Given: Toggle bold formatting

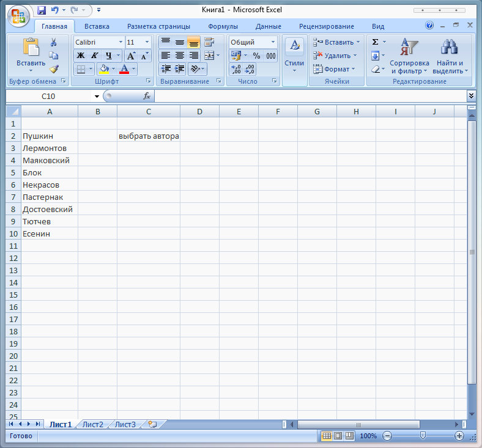Looking at the screenshot, I should click(x=81, y=56).
